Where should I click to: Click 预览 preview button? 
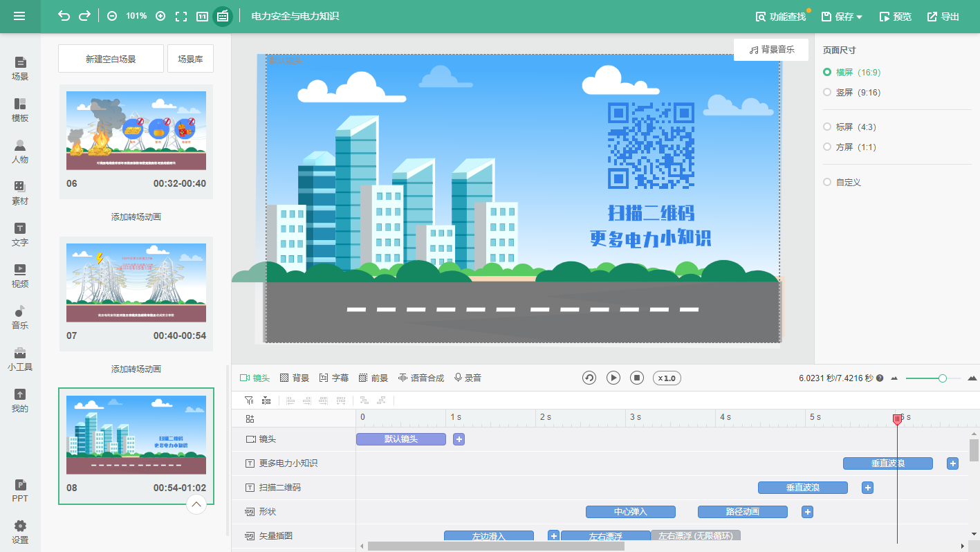pos(895,17)
